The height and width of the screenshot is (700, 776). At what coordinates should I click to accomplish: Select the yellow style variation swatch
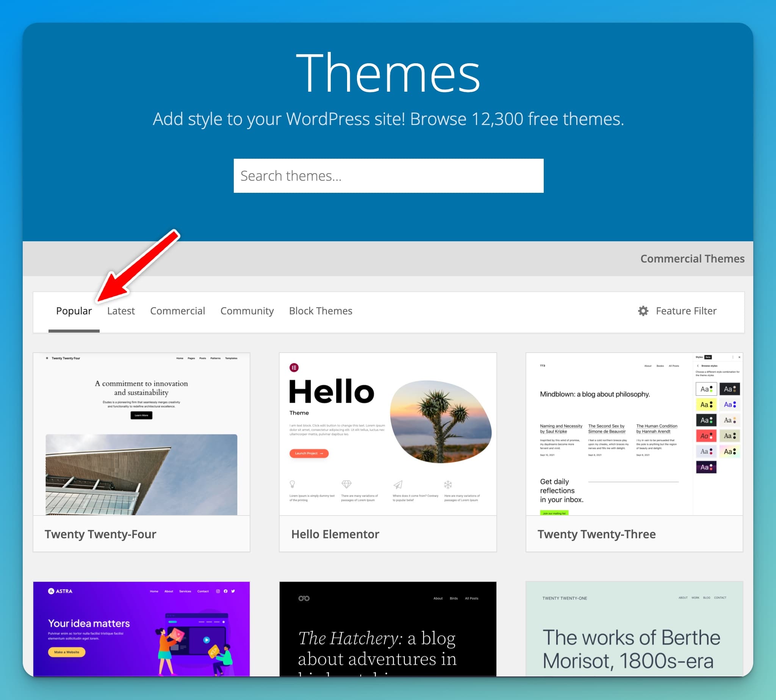pyautogui.click(x=706, y=405)
